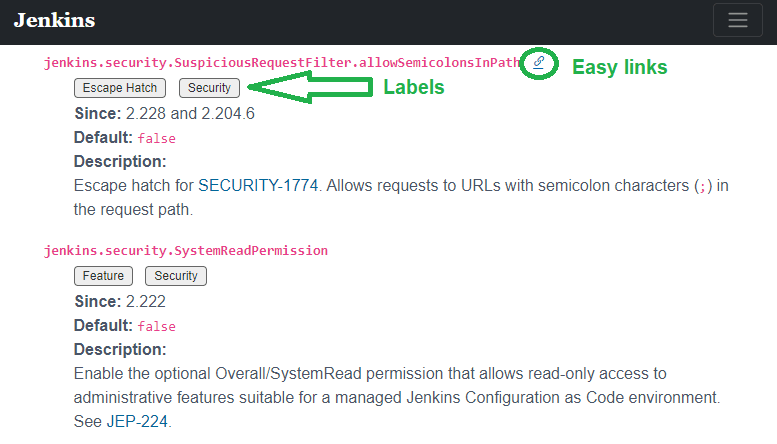This screenshot has height=444, width=777.
Task: Click the green arrow pointing at labels
Action: (x=308, y=88)
